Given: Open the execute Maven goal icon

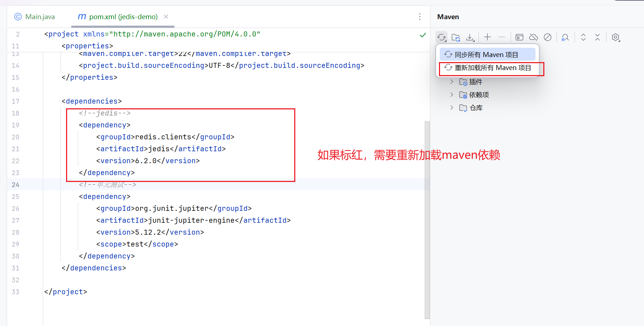Looking at the screenshot, I should 519,37.
